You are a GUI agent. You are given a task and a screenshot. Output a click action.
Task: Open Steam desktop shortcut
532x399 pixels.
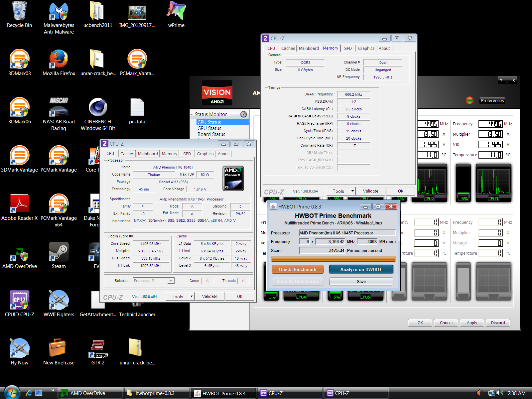59,256
